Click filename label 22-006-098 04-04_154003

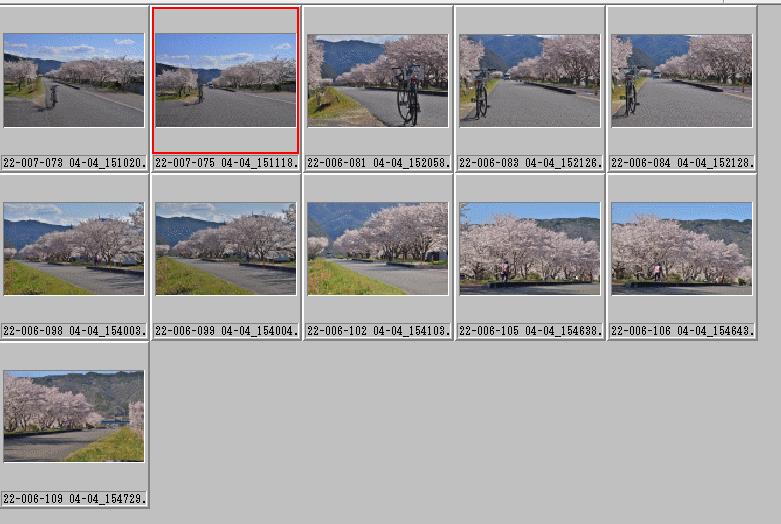[75, 330]
